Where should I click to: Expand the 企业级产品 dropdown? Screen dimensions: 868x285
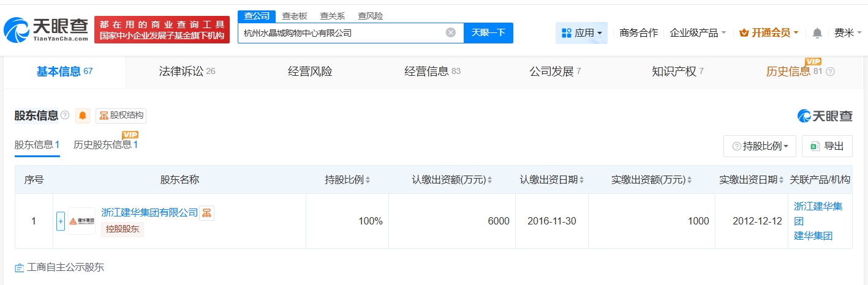698,33
